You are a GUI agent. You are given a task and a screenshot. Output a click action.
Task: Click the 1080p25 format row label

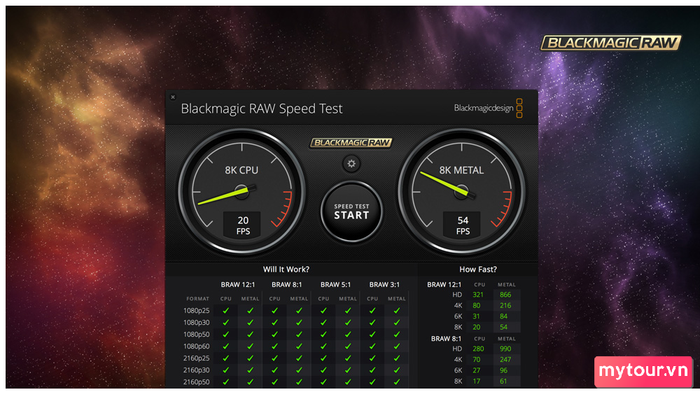tap(196, 310)
